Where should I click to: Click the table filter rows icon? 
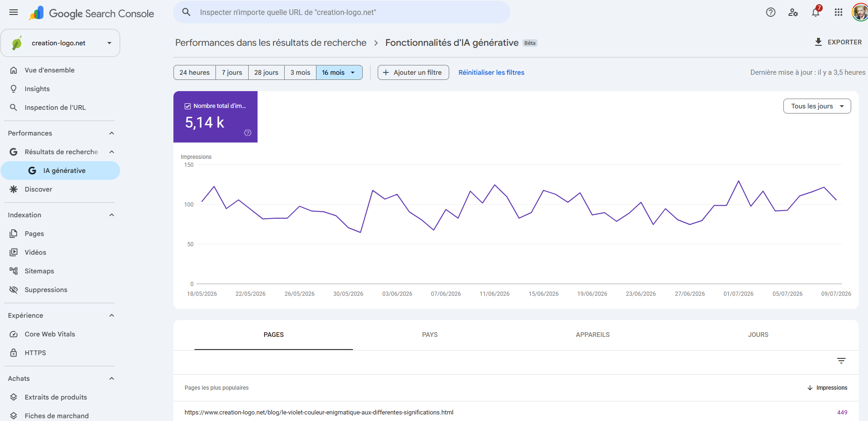pos(841,361)
